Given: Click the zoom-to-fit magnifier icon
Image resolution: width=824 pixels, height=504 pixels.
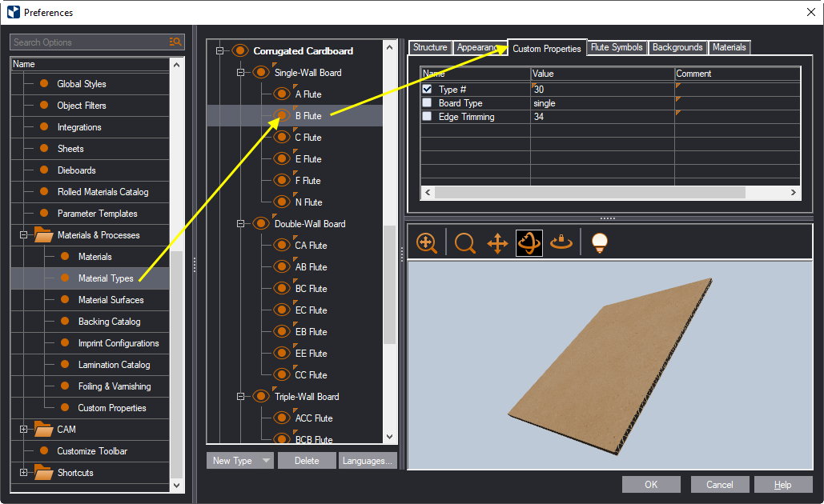Looking at the screenshot, I should (x=427, y=243).
